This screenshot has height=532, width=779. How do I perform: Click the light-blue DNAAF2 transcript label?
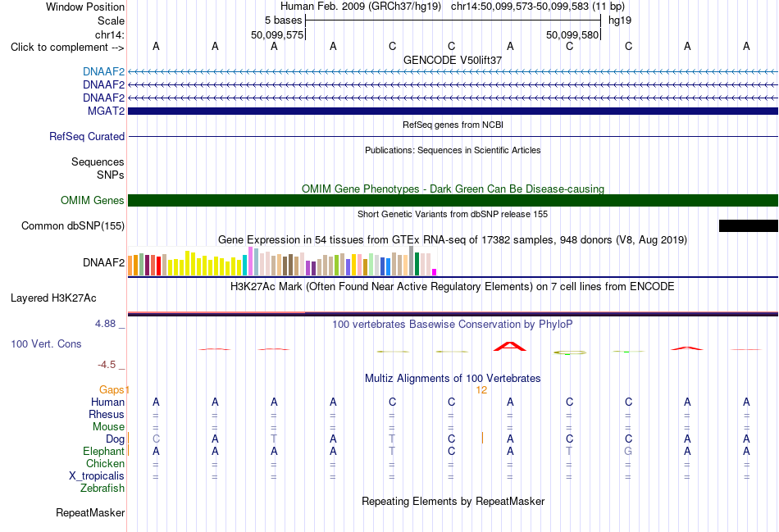(x=103, y=71)
